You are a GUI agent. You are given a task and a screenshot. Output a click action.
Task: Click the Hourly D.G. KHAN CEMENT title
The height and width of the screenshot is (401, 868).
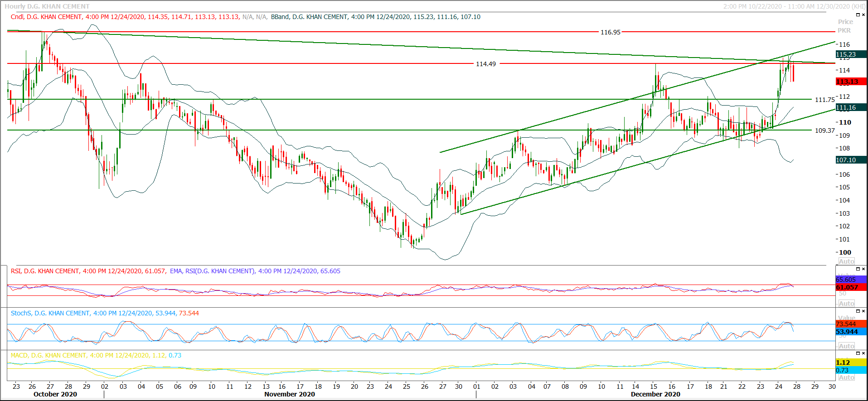coord(47,6)
